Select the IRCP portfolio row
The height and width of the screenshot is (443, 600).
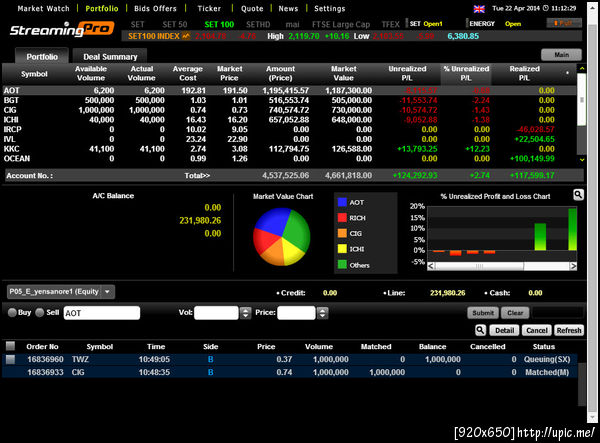click(289, 129)
